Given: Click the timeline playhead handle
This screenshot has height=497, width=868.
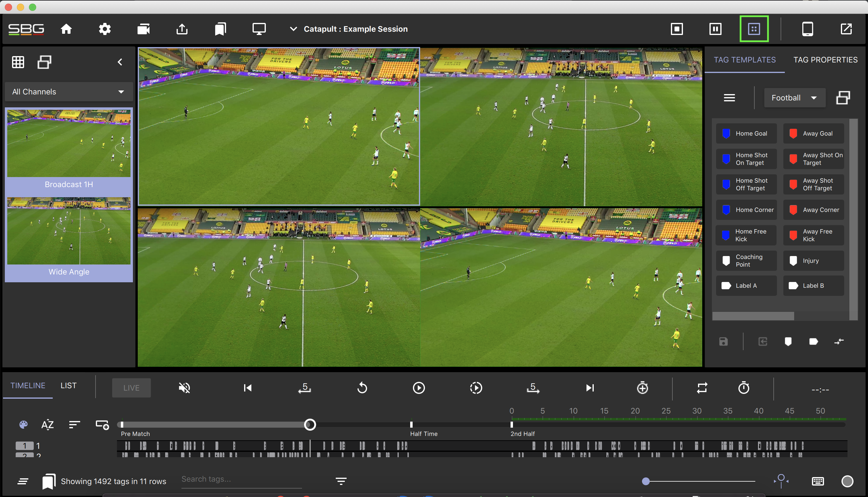Looking at the screenshot, I should tap(310, 424).
